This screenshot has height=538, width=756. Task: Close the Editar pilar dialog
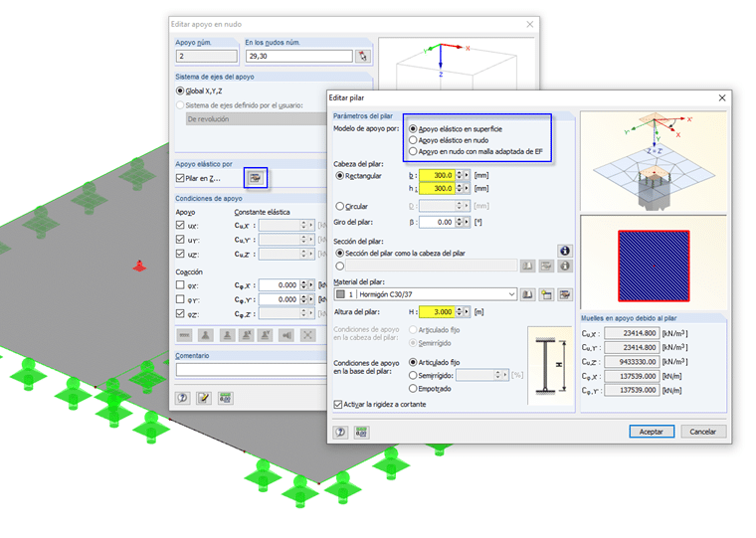click(x=722, y=97)
